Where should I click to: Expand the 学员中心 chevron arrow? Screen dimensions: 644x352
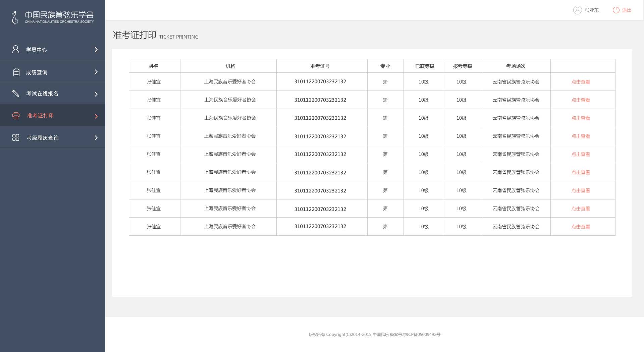96,50
